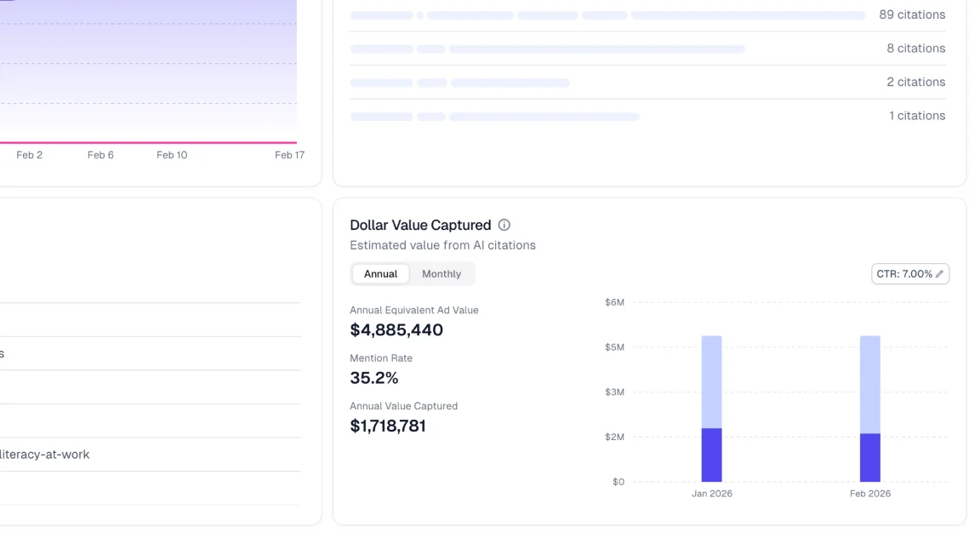Switch to the Monthly view
The width and height of the screenshot is (980, 538).
click(x=442, y=273)
